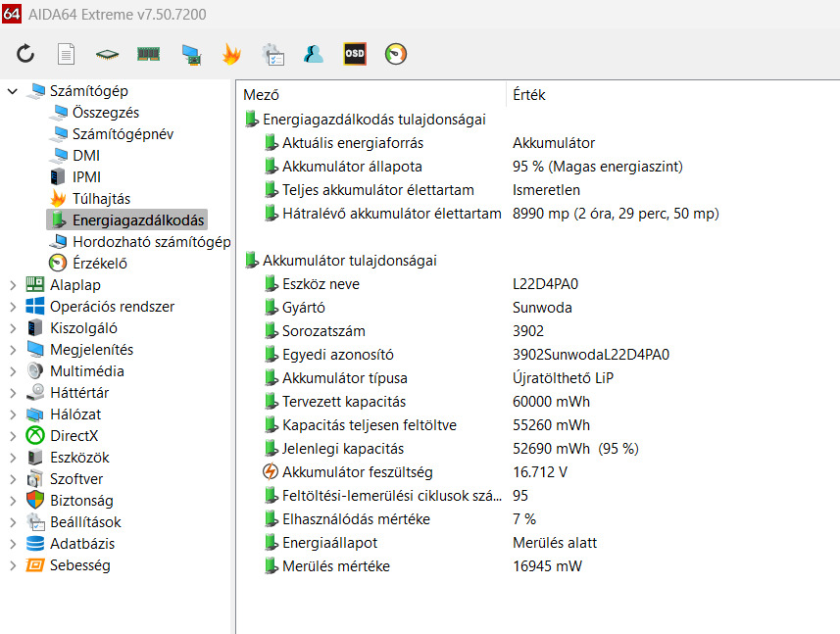Click the Sebesség benchmark icon
840x634 pixels.
(35, 565)
